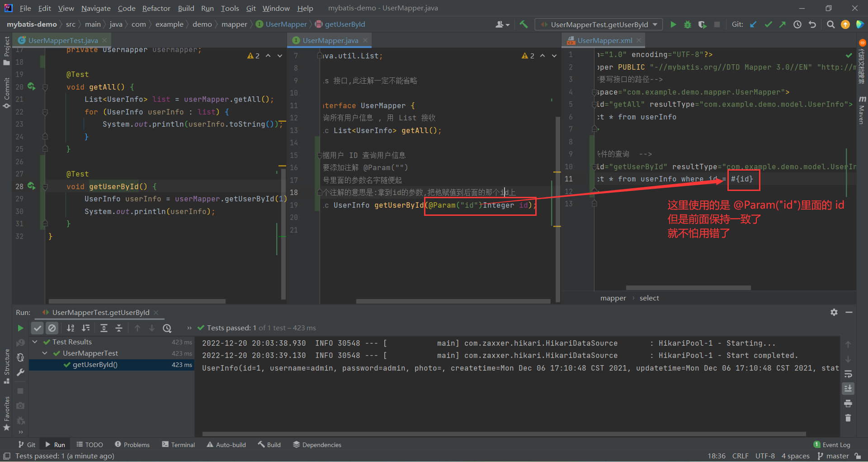Viewport: 868px width, 462px height.
Task: Run getAll test from gutter icon
Action: (31, 86)
